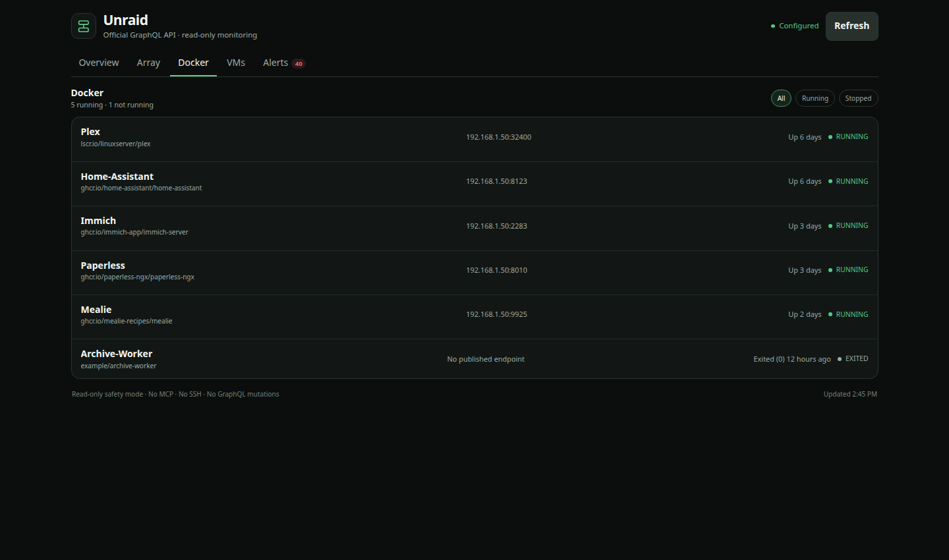This screenshot has height=560, width=949.
Task: Click the Paperless endpoint 192.168.1.50:8010
Action: [x=496, y=270]
